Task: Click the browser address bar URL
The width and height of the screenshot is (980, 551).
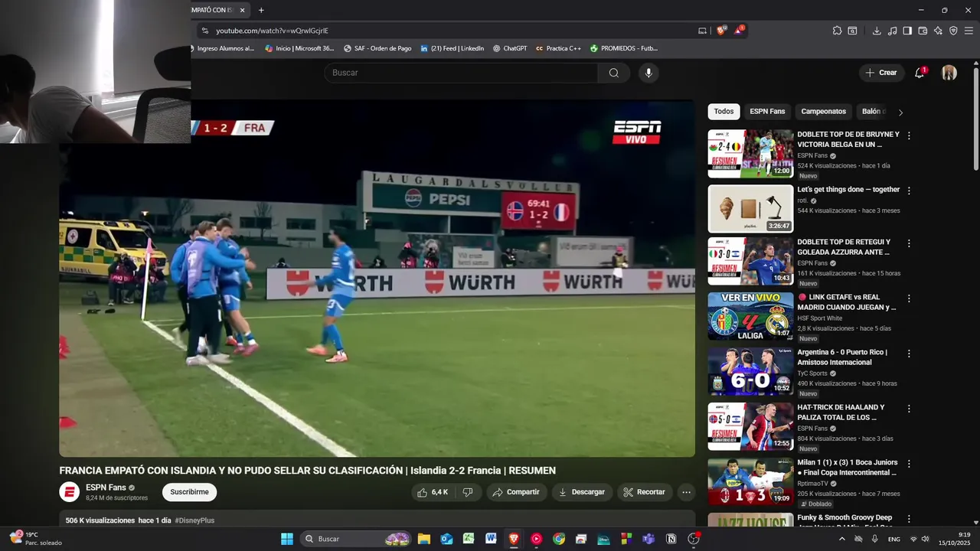Action: [272, 31]
